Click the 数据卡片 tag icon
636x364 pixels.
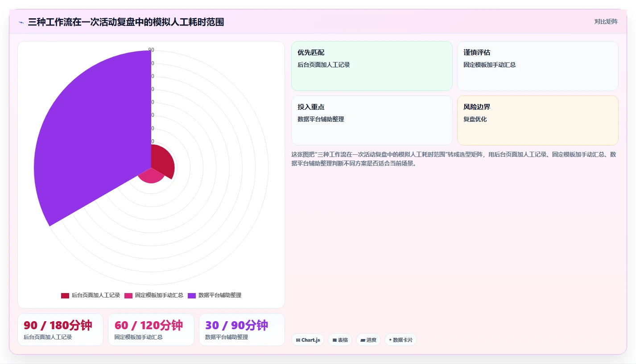390,340
